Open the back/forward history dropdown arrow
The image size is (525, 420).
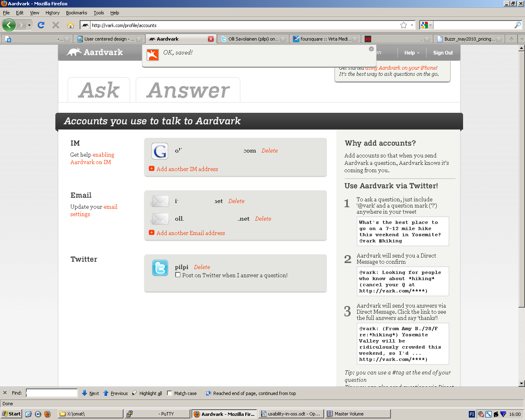point(29,25)
